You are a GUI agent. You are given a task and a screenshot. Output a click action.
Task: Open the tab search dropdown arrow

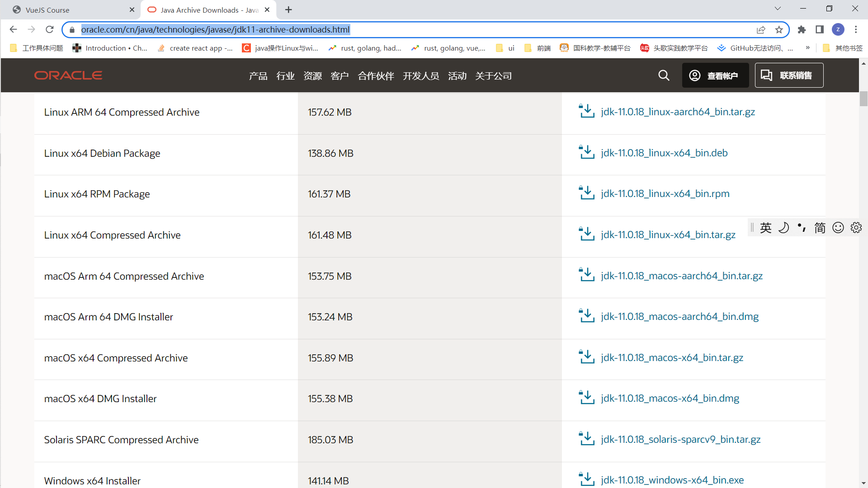tap(778, 8)
